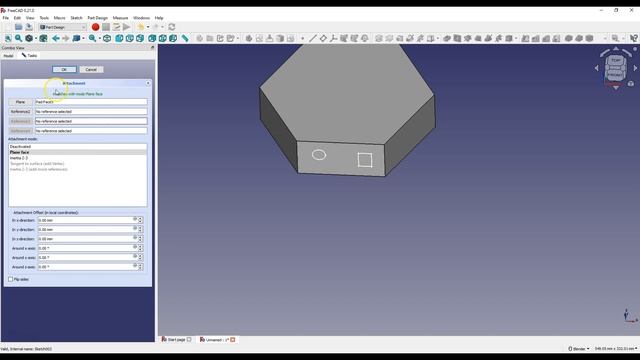Close the Attachment task box

point(148,83)
